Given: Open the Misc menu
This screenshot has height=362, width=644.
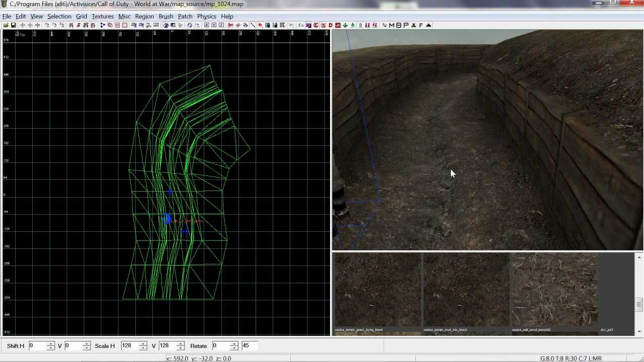Looking at the screenshot, I should tap(124, 16).
